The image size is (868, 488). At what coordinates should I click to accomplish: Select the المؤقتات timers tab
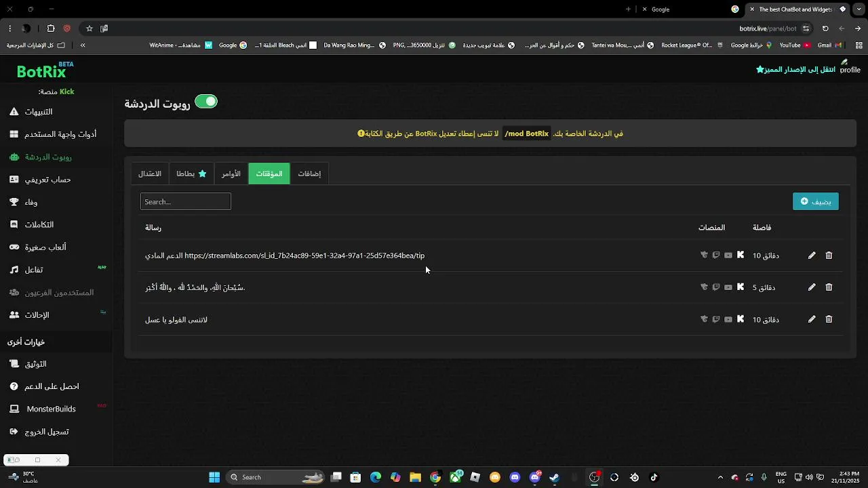point(269,174)
